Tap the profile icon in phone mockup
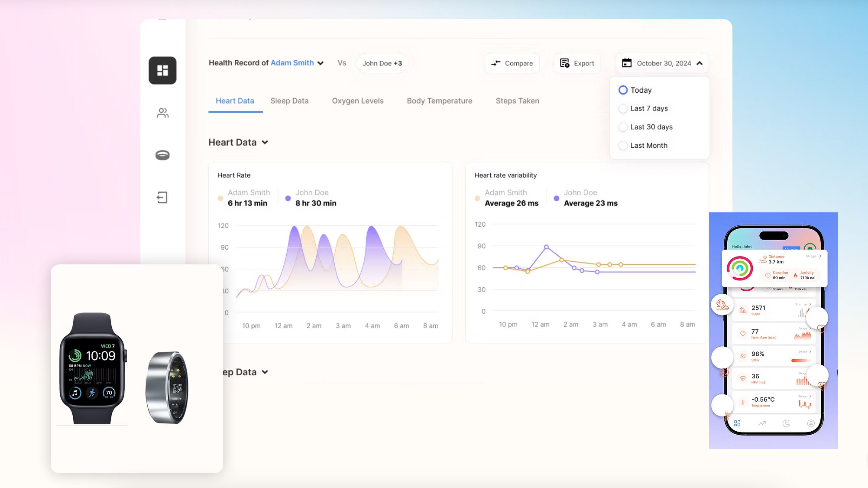868x488 pixels. point(811,423)
